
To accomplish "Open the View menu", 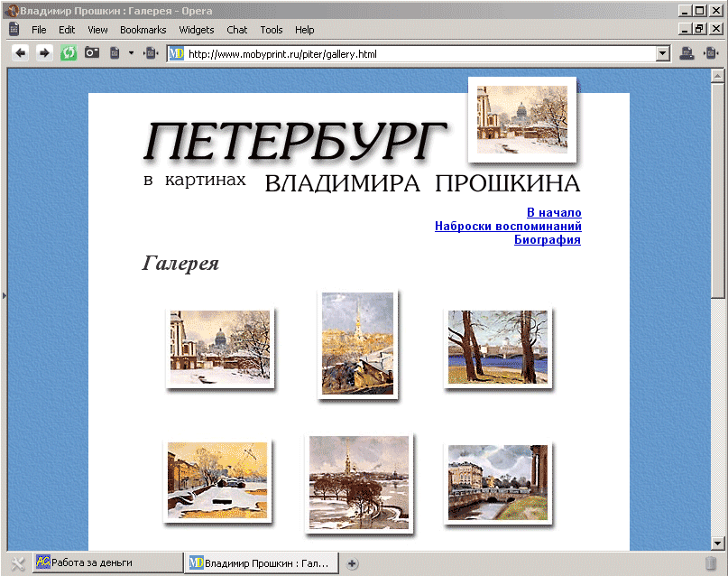I will [x=97, y=30].
